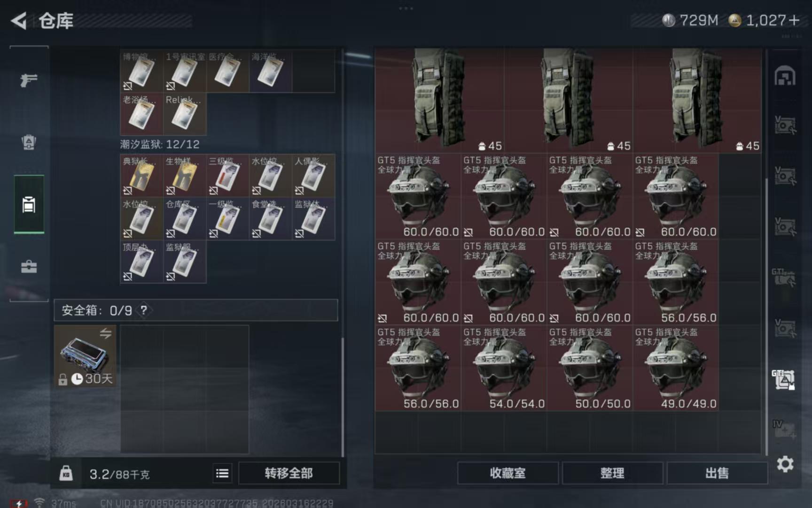Open the weapons tab with pistol icon

coord(29,80)
